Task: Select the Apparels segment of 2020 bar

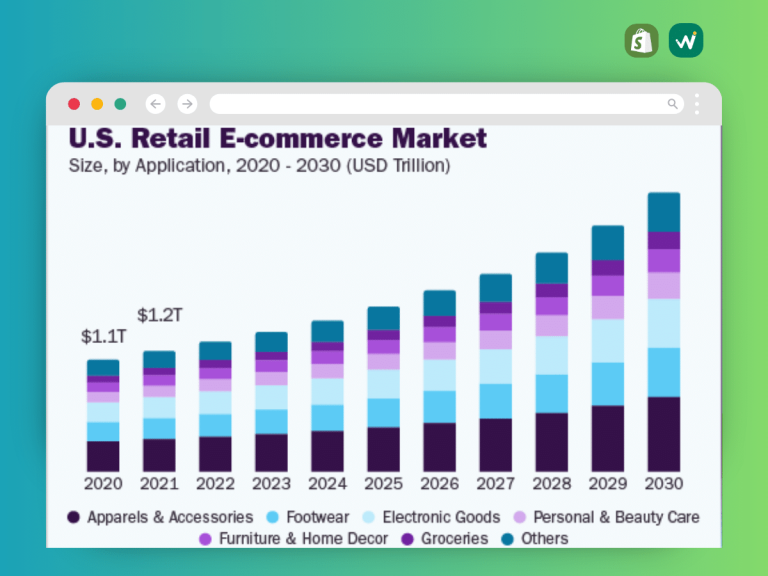Action: (103, 456)
